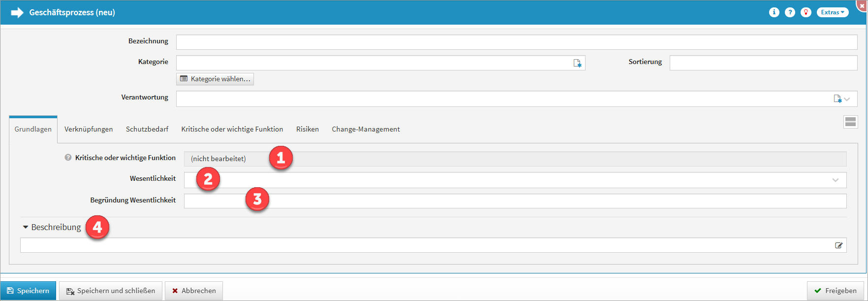Toggle the tab layout view icon
The width and height of the screenshot is (868, 301).
pyautogui.click(x=850, y=122)
